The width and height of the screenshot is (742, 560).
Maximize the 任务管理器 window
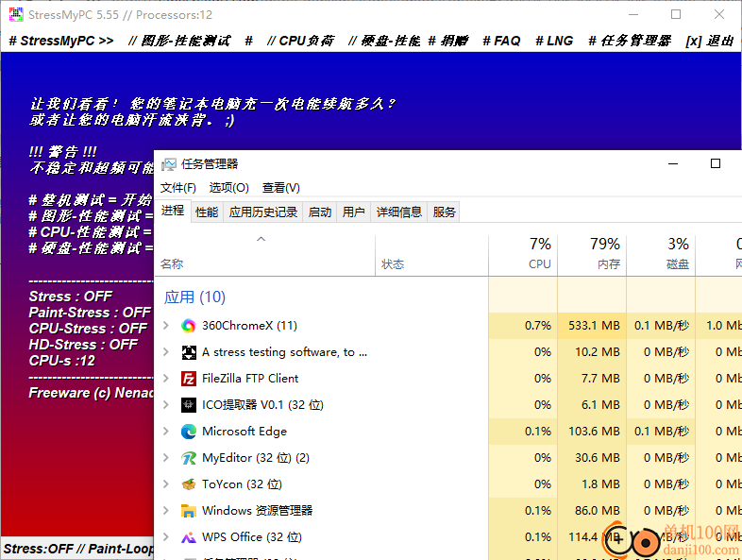coord(716,163)
